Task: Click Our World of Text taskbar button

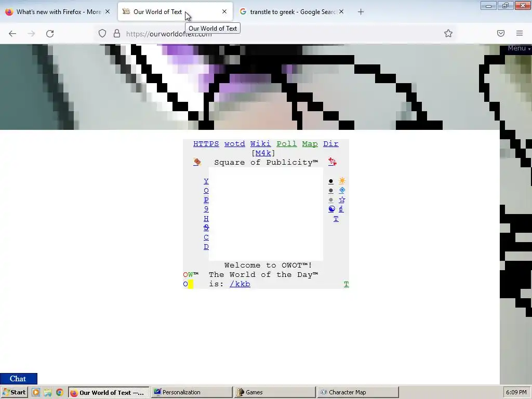Action: (x=109, y=393)
